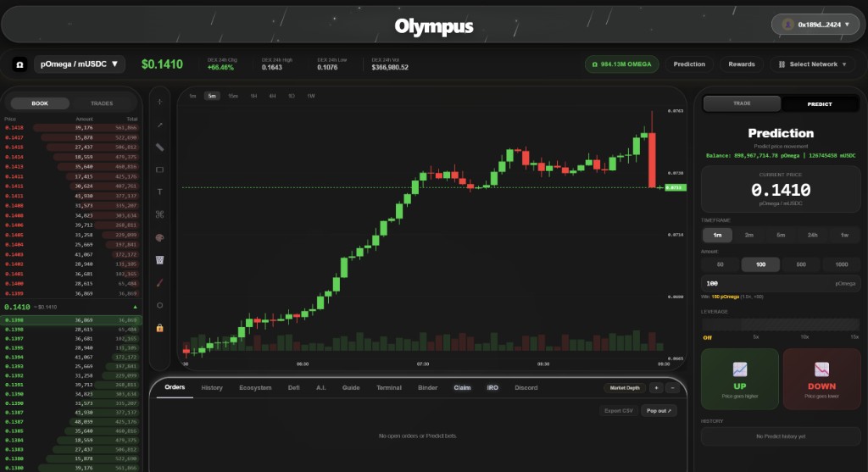This screenshot has height=472, width=868.
Task: Select the ruler measure tool
Action: click(x=159, y=147)
